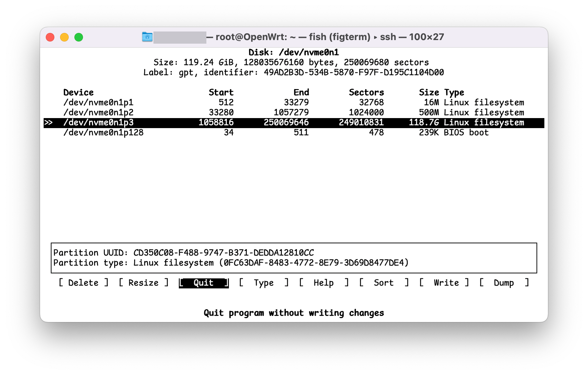588x375 pixels.
Task: Click the highlighted /dev/nvme0n1p3 partition
Action: coord(103,122)
